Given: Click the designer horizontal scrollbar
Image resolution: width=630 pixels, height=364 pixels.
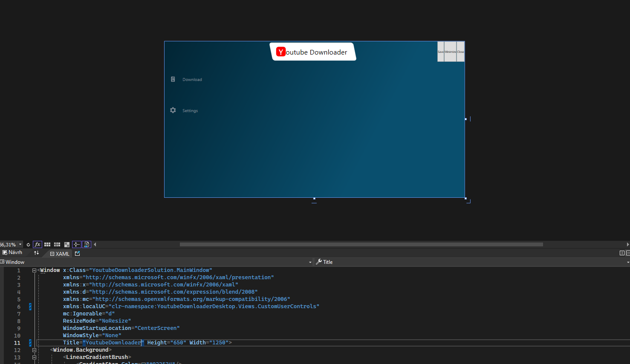Looking at the screenshot, I should 361,245.
